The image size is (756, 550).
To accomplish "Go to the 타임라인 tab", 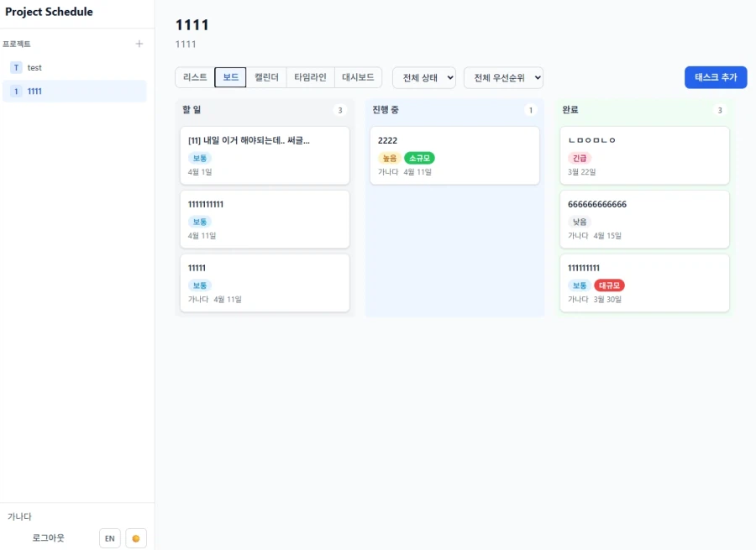I will point(310,77).
